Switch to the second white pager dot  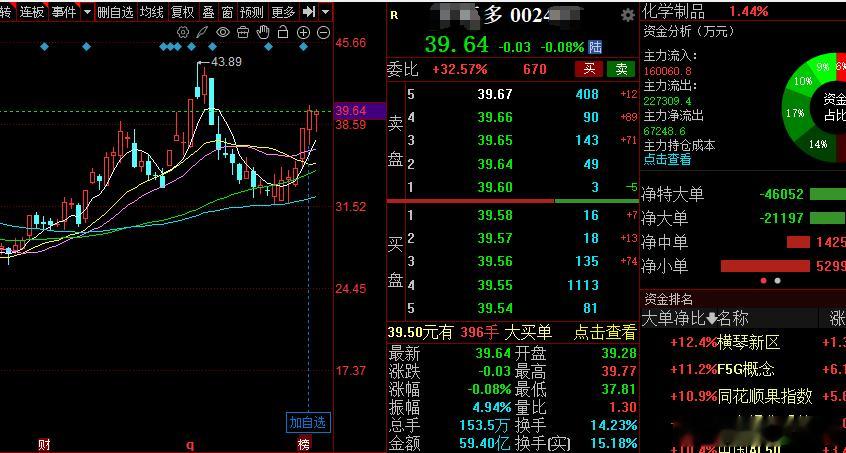tap(777, 280)
